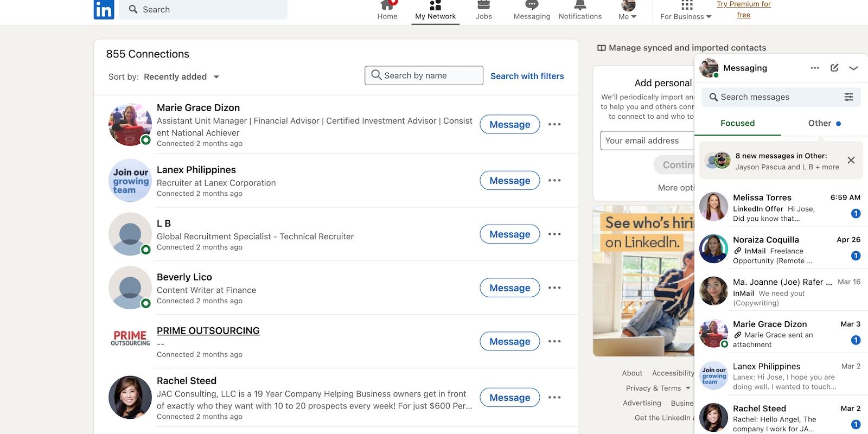The width and height of the screenshot is (868, 434).
Task: Open About footer link
Action: (x=632, y=373)
